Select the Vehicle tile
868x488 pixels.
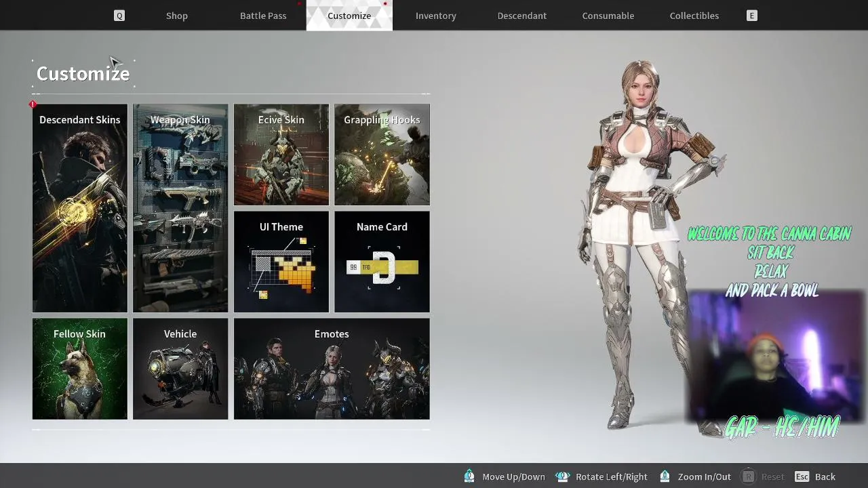180,369
